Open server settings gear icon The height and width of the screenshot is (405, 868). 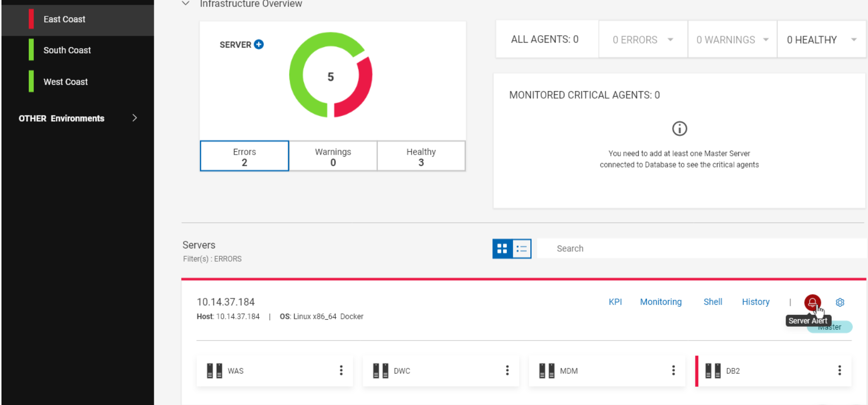coord(840,302)
